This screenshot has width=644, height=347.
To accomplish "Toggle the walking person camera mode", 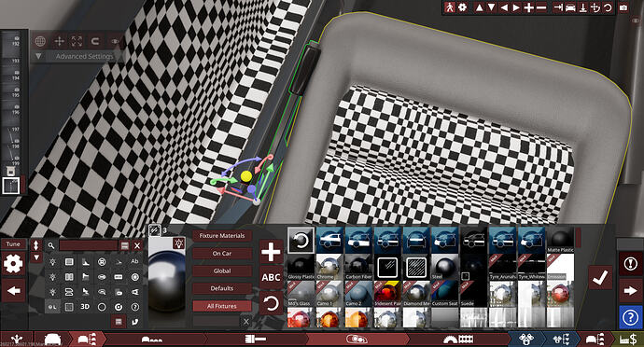I will [450, 7].
